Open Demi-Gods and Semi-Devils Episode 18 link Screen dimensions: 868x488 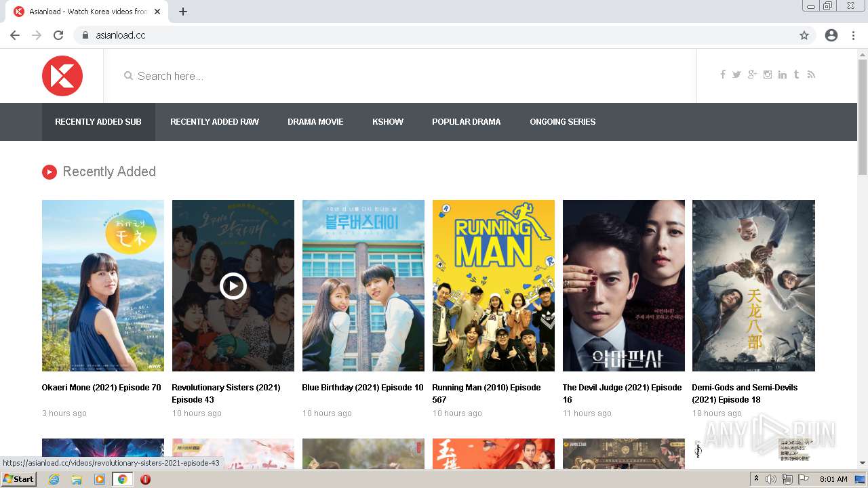pos(745,394)
